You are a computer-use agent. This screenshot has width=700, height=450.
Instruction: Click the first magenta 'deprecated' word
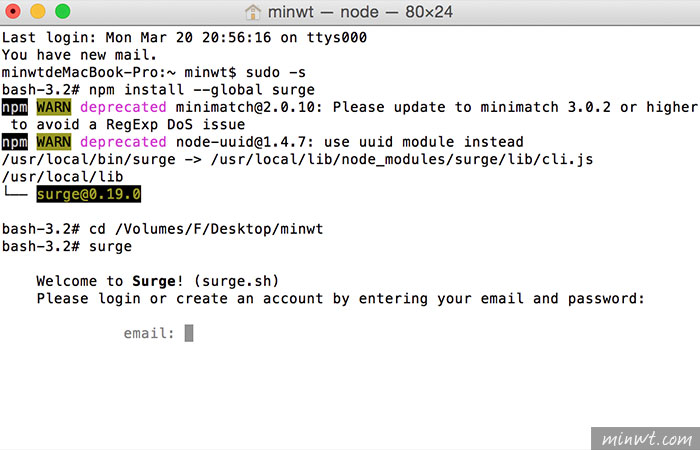click(123, 107)
